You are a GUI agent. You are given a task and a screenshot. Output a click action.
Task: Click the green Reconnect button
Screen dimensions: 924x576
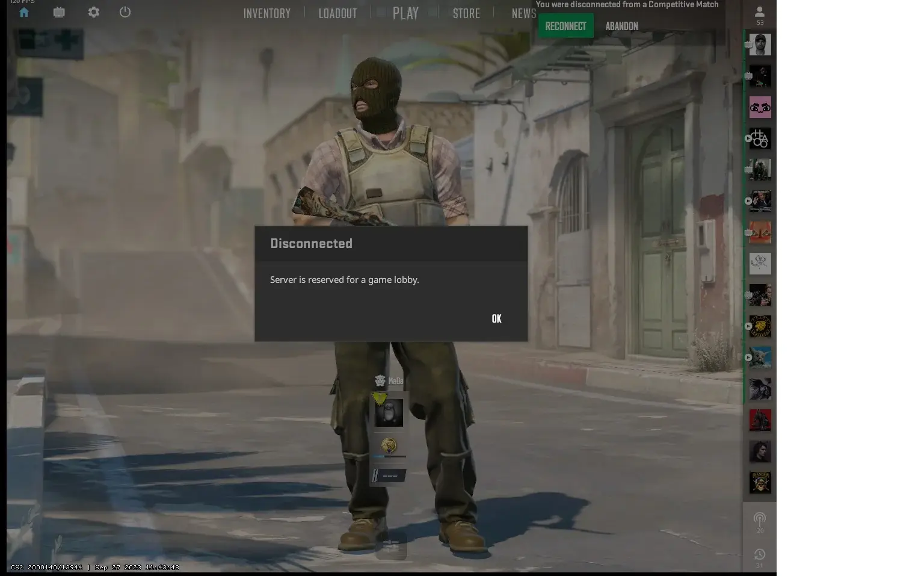pyautogui.click(x=565, y=26)
